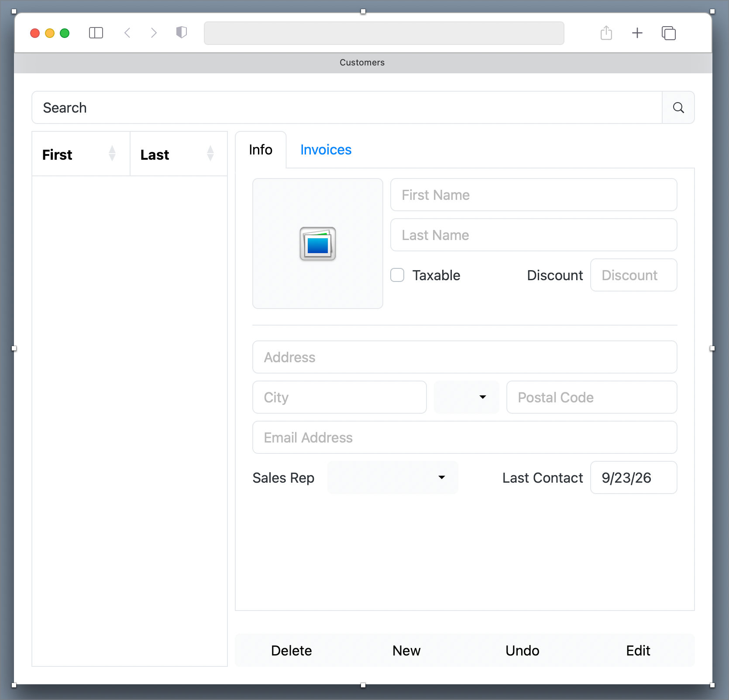Click the Last Contact date field

[634, 477]
